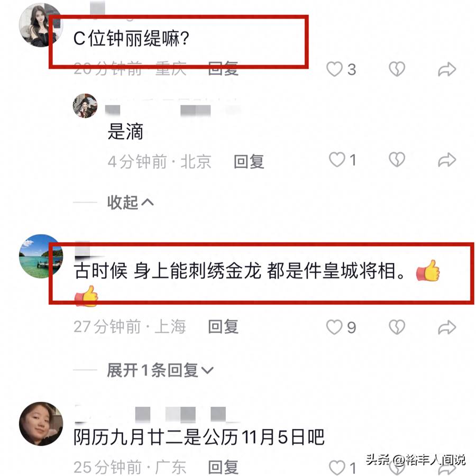
Task: Dislike the comment from 重庆
Action: pos(397,69)
